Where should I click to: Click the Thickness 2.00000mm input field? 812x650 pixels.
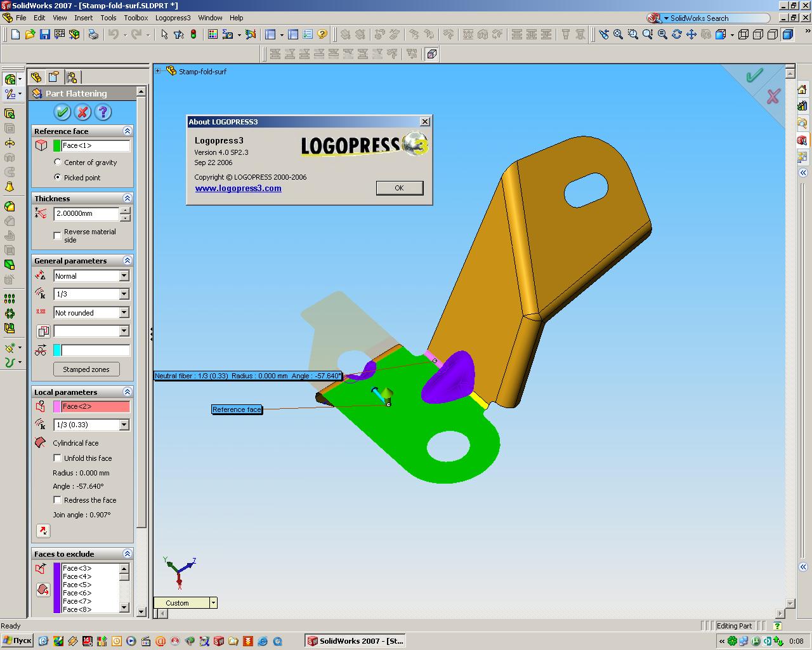click(x=86, y=214)
